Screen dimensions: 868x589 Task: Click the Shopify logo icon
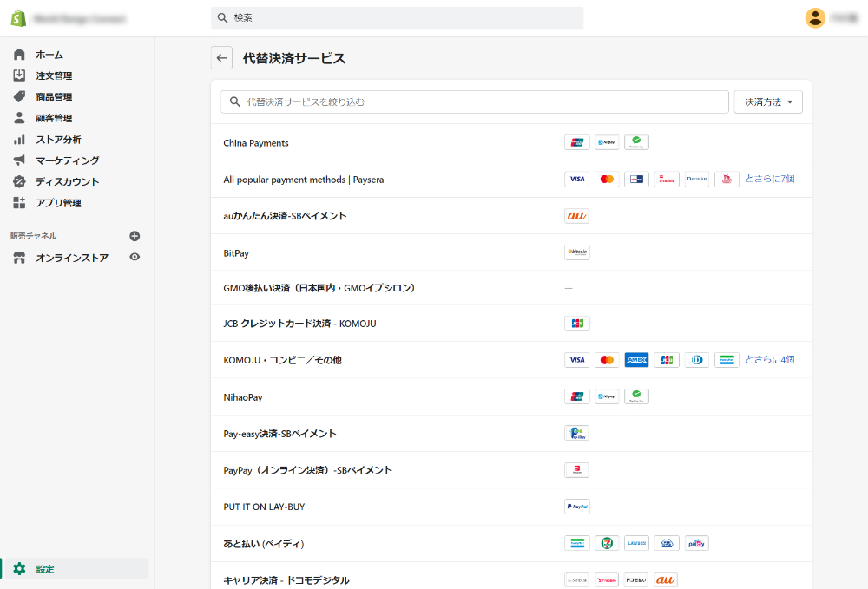(x=18, y=18)
